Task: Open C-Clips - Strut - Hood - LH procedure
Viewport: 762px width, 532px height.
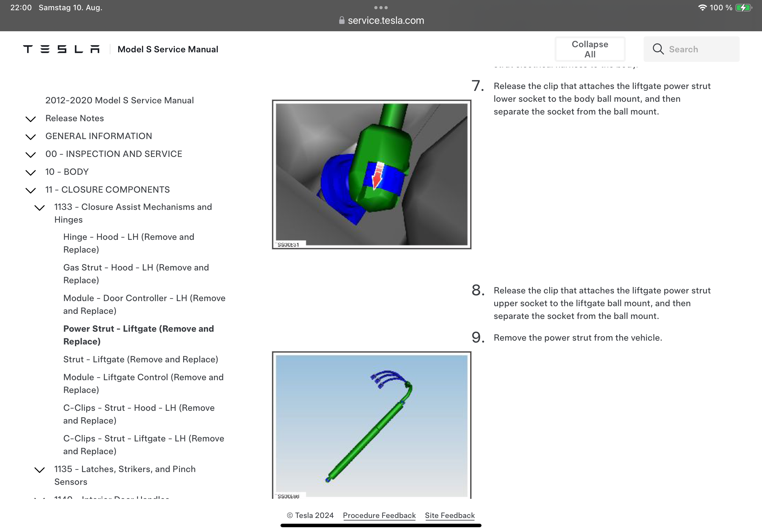Action: coord(139,414)
